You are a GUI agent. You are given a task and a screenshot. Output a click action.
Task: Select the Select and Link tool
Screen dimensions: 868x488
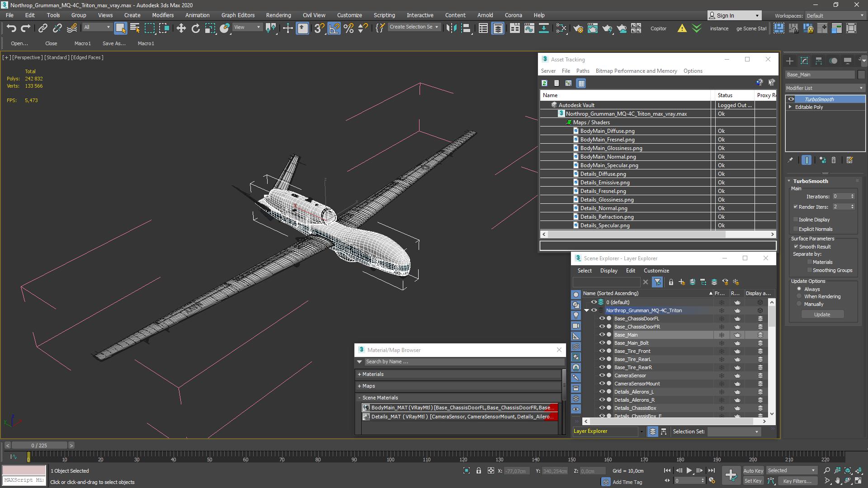point(42,28)
